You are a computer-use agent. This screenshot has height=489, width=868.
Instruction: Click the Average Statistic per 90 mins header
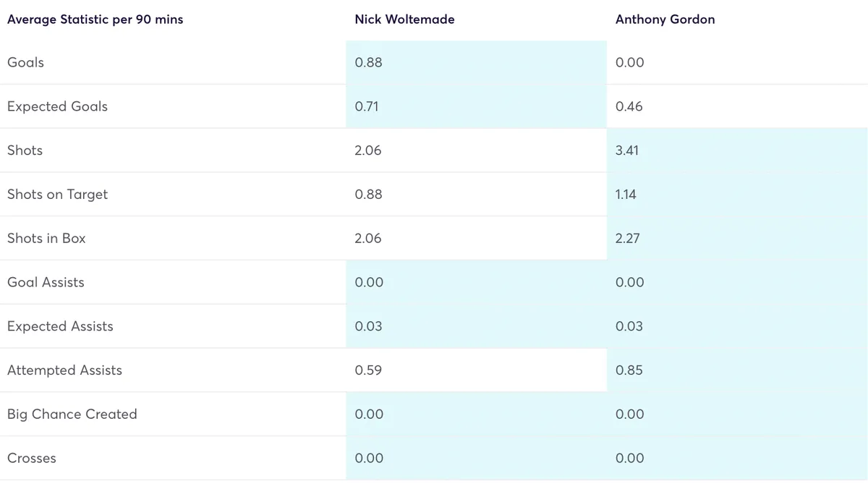(95, 20)
